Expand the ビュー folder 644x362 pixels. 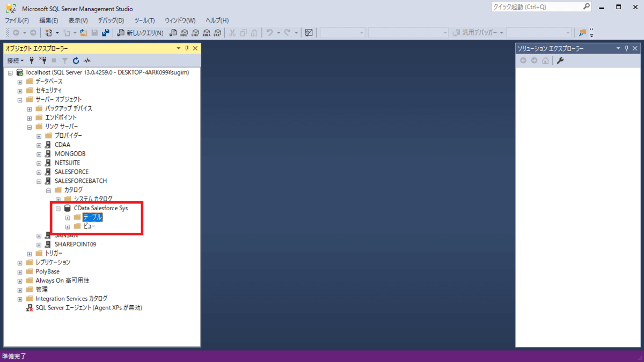[x=68, y=227]
